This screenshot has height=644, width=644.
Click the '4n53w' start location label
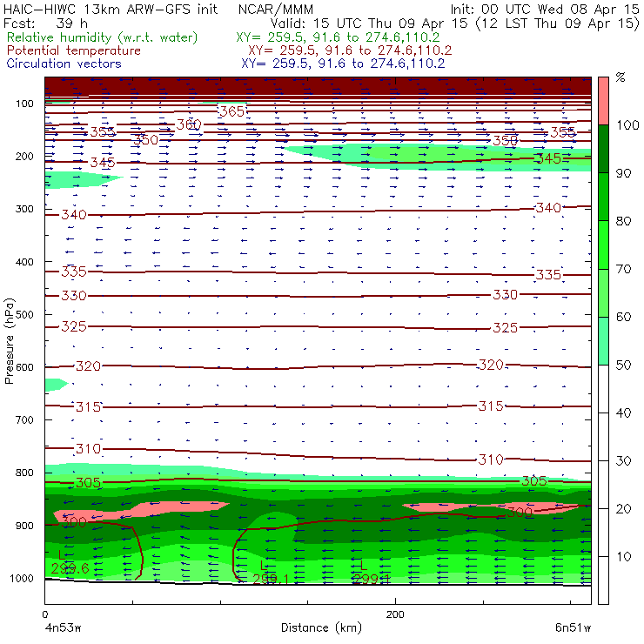63,627
